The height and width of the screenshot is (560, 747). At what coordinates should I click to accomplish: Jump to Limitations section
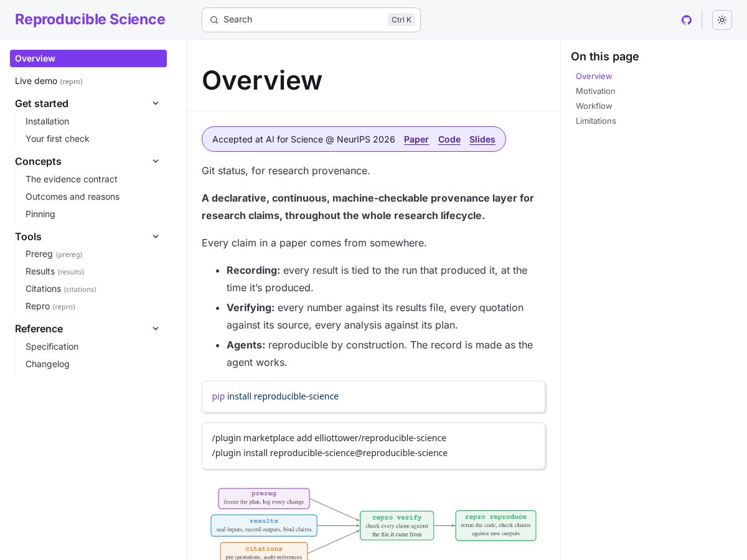tap(596, 121)
